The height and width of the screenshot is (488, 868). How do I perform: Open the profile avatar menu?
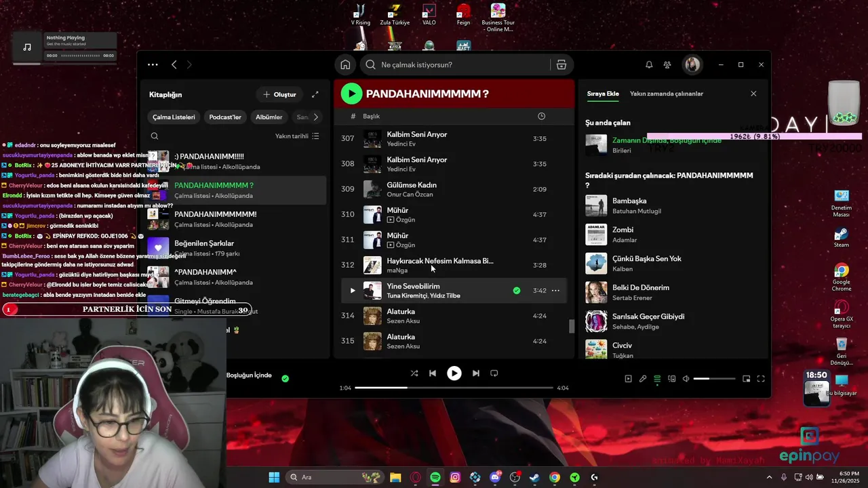click(692, 64)
